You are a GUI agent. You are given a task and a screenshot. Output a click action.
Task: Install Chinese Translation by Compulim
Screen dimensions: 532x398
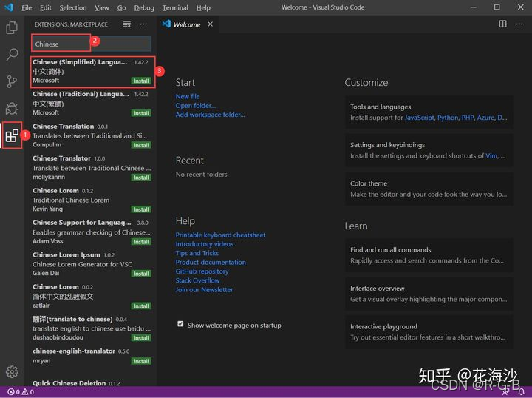[x=141, y=145]
